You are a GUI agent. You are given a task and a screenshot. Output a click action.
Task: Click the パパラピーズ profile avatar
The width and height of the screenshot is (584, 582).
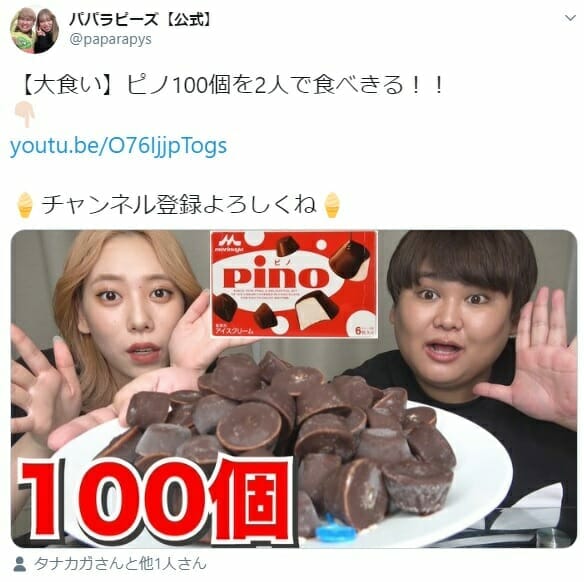(x=35, y=31)
